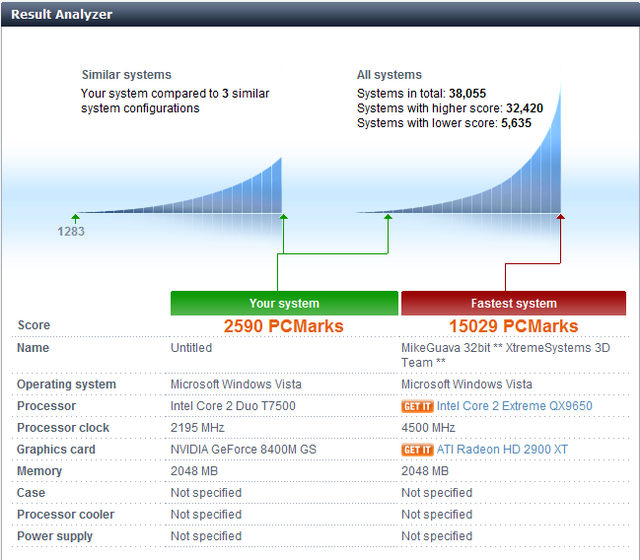The width and height of the screenshot is (640, 560).
Task: Click Systems with higher score: 32,420
Action: (450, 108)
